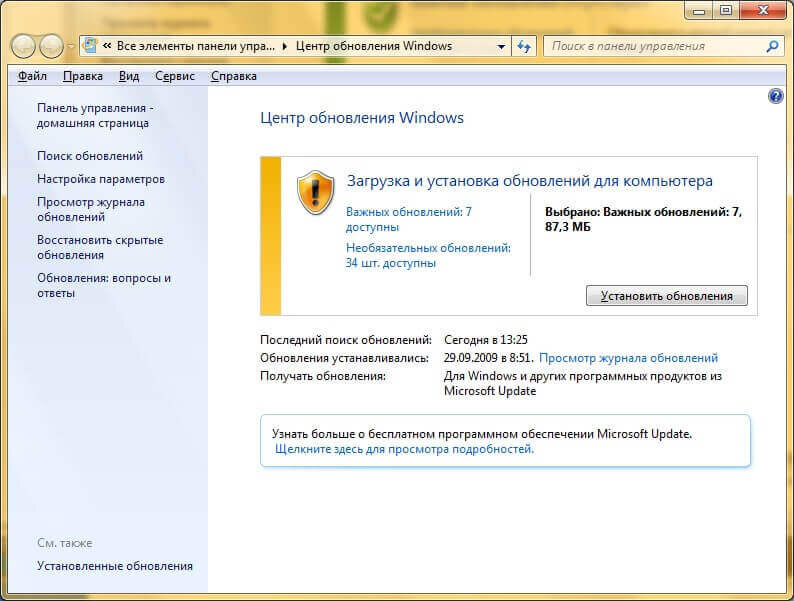Click breadcrumb Центр обновления Windows
The width and height of the screenshot is (794, 601).
point(374,46)
